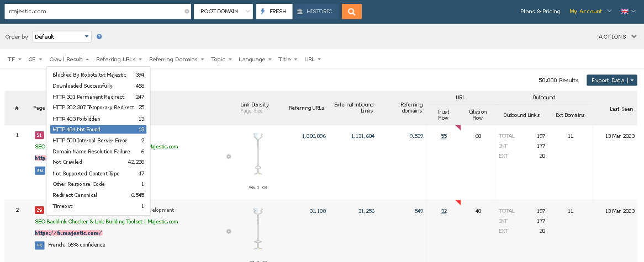Click the gear icon in result row 1

[229, 157]
